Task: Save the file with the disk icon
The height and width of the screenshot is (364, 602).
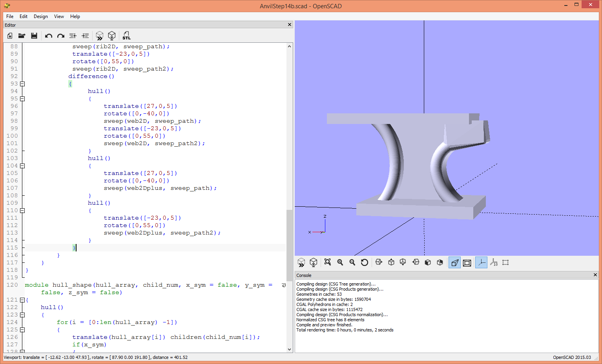Action: coord(34,36)
